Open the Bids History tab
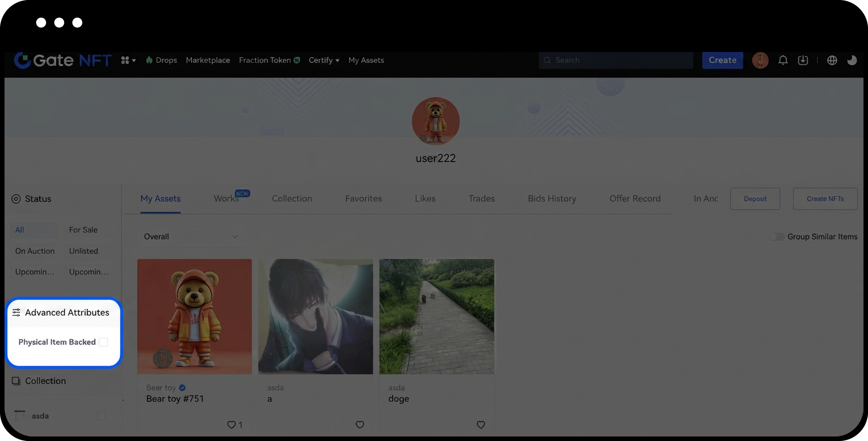Image resolution: width=868 pixels, height=441 pixels. (x=552, y=199)
